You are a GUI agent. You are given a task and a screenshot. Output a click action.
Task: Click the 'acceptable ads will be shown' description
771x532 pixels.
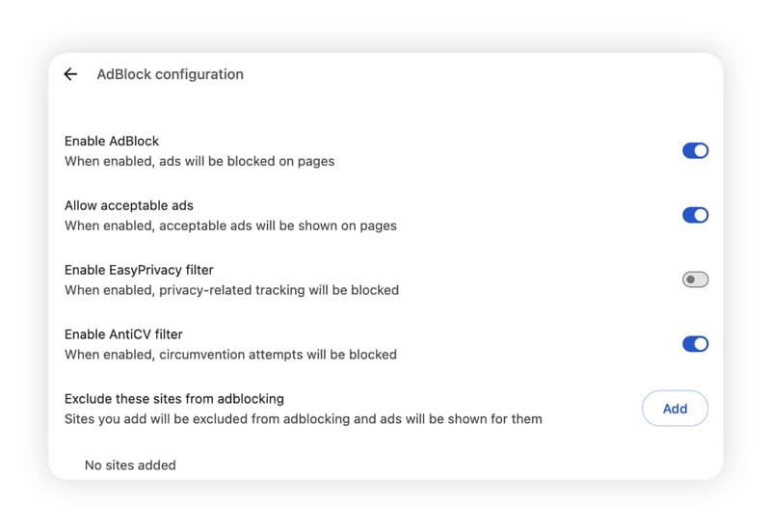tap(230, 226)
